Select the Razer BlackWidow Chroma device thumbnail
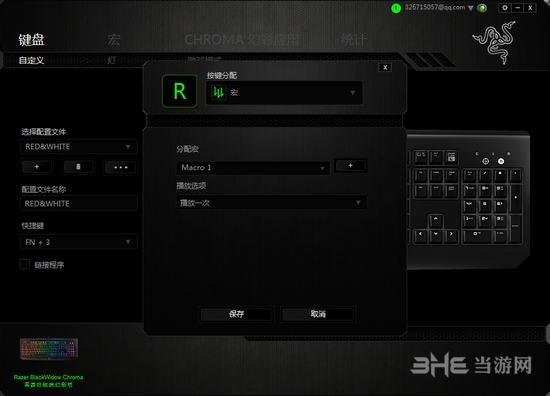The width and height of the screenshot is (550, 396). point(49,349)
